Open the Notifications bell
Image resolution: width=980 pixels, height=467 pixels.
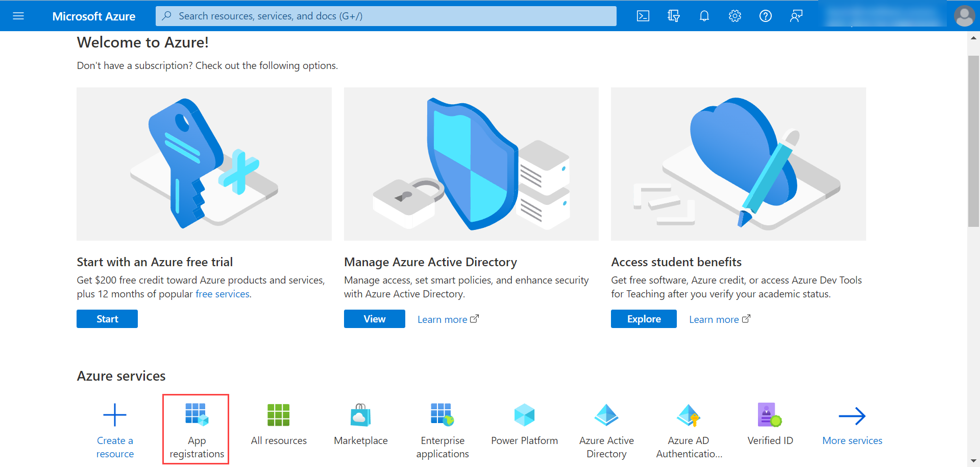click(704, 16)
